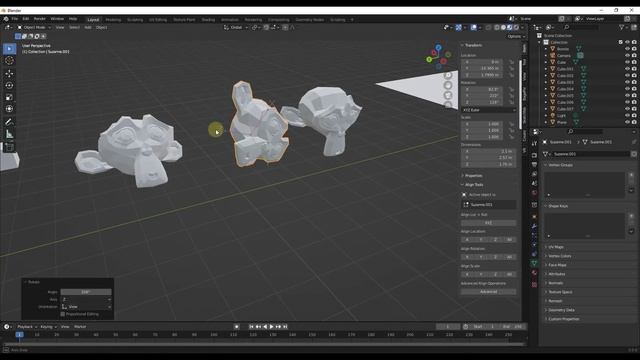
Task: Open the Material properties tab icon
Action: click(534, 273)
